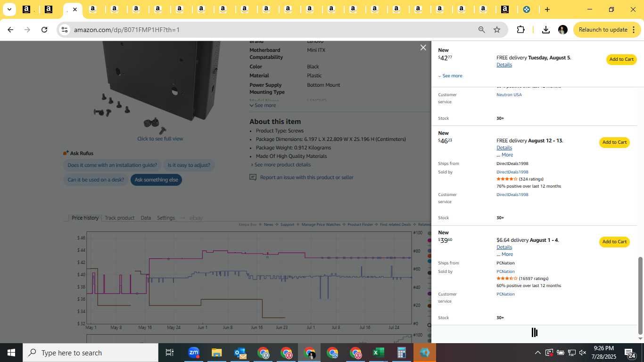This screenshot has width=644, height=362.
Task: Open Calculator from the taskbar
Action: (401, 353)
